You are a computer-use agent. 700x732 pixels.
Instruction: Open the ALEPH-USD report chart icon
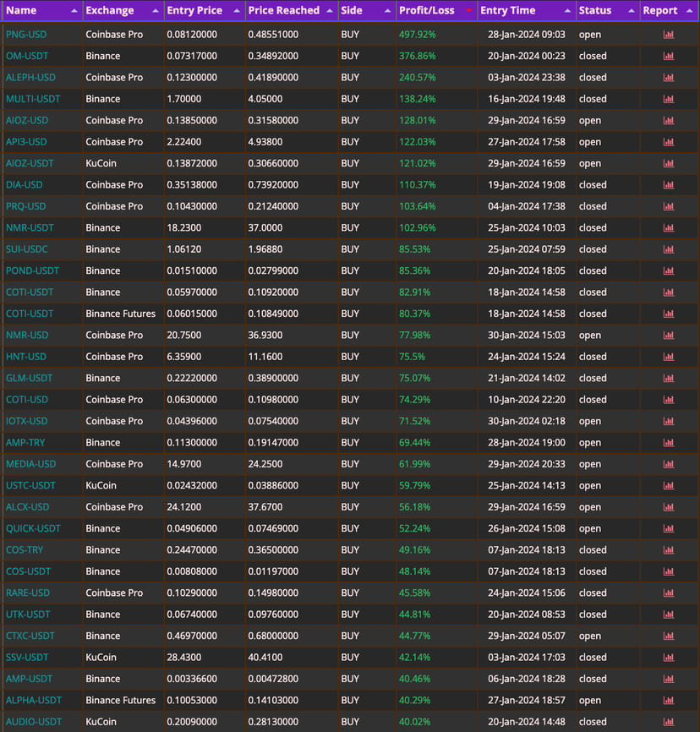click(668, 78)
